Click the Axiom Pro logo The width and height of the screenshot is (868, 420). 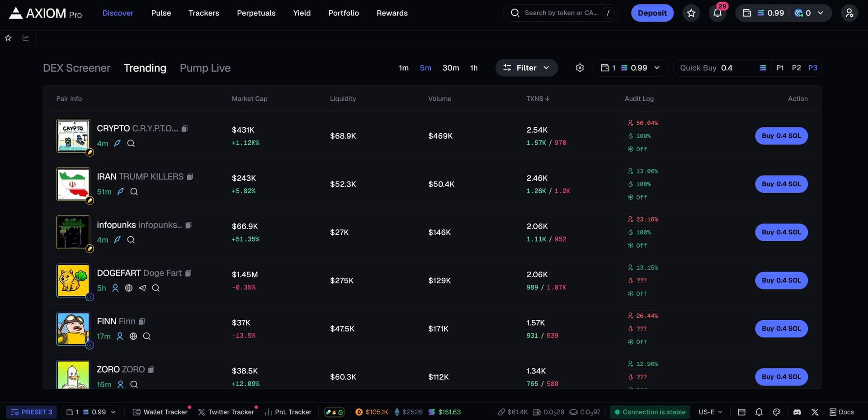(x=46, y=13)
